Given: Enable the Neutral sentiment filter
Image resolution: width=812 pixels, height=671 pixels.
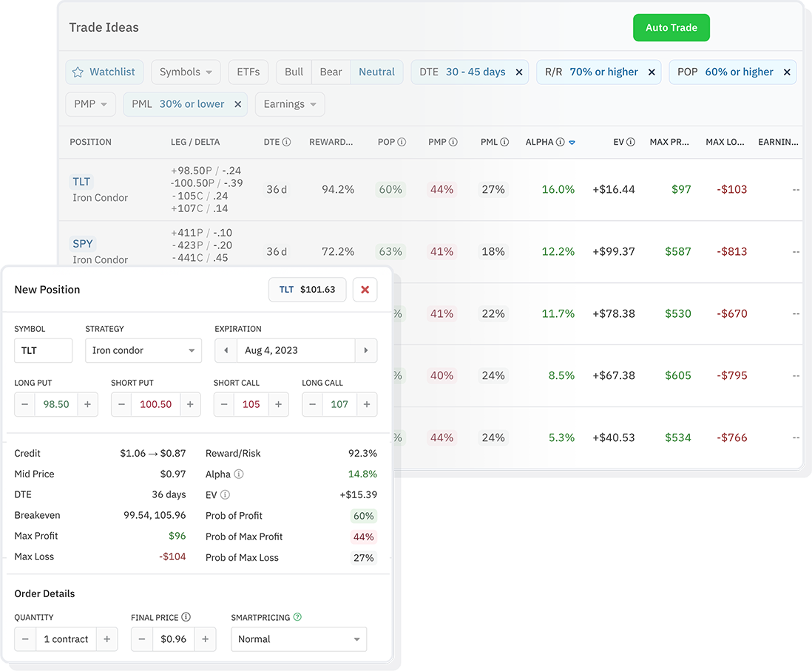Looking at the screenshot, I should pos(376,72).
